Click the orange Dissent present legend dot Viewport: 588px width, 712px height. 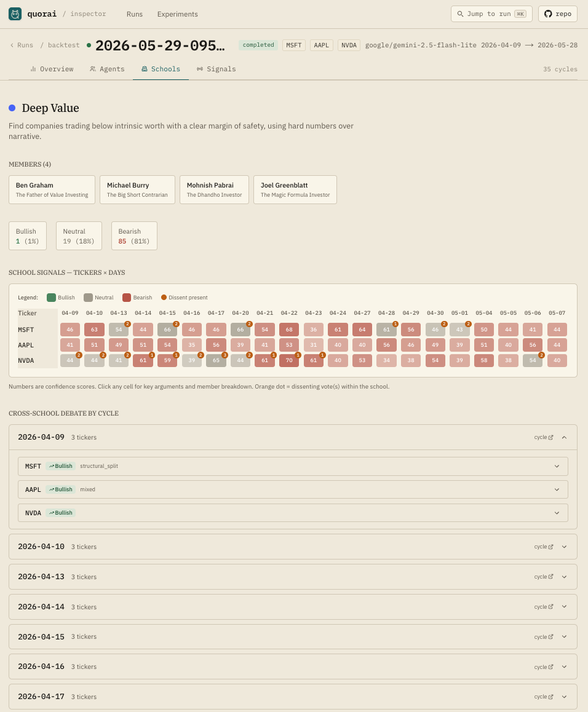[164, 298]
